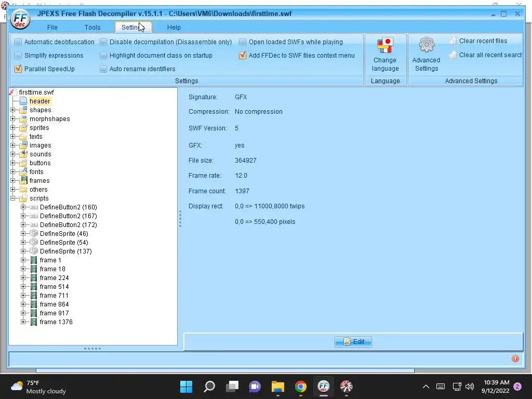Enable Simplify expressions checkbox

pyautogui.click(x=18, y=56)
